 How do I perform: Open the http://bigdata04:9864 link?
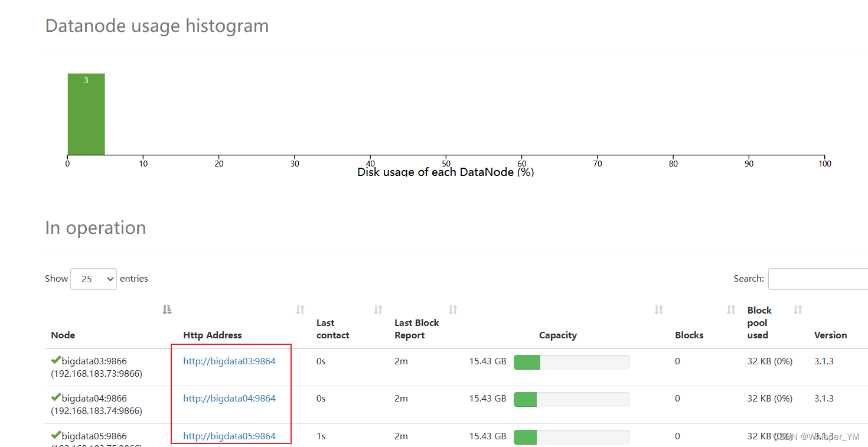tap(229, 398)
